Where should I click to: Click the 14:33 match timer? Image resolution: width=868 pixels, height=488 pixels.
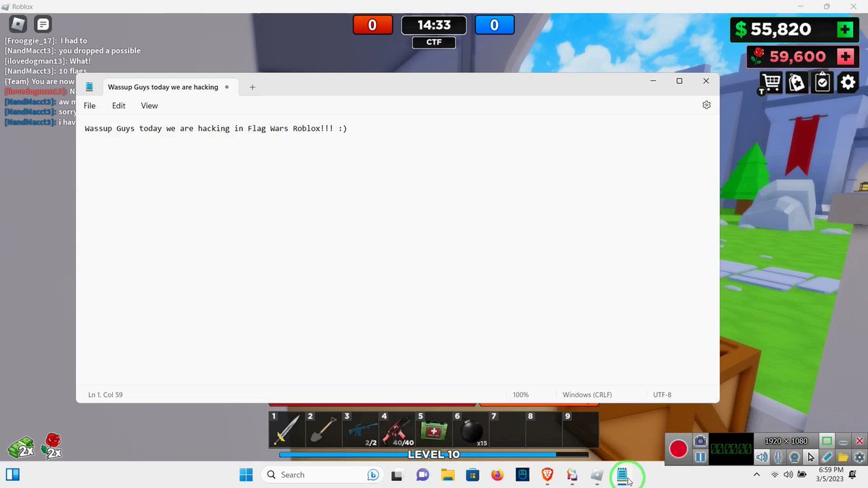tap(434, 25)
